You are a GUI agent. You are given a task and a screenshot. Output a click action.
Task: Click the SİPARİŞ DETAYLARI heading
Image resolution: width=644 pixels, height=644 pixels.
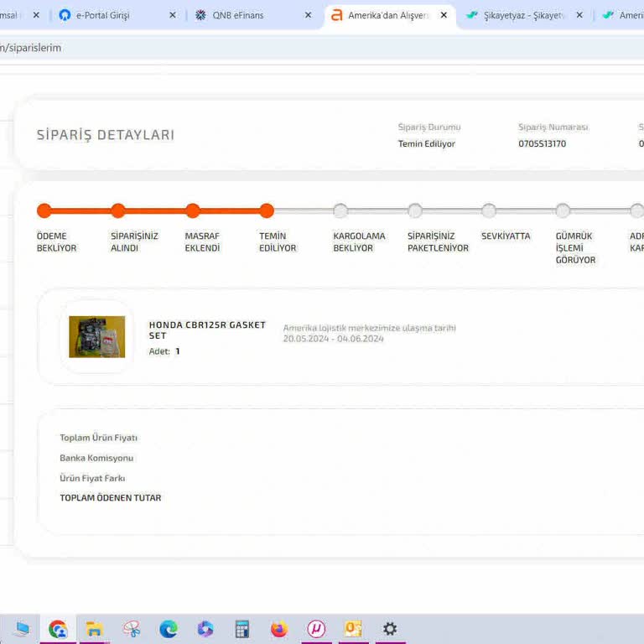[x=106, y=135]
